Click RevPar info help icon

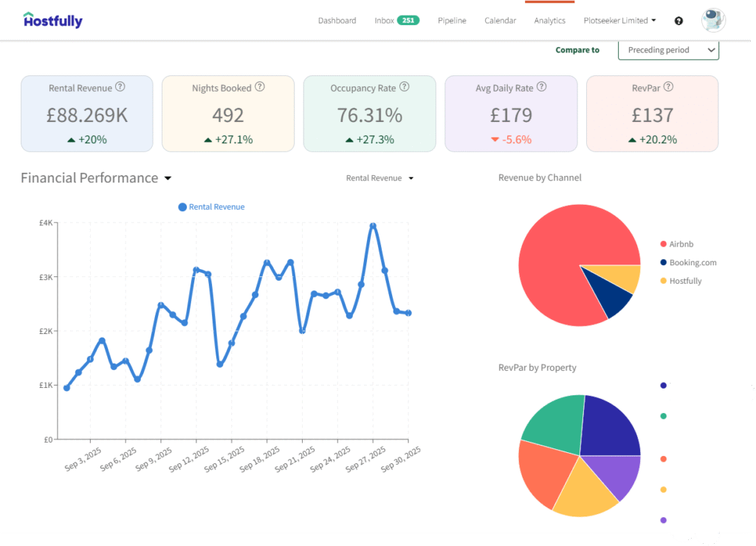pos(668,87)
